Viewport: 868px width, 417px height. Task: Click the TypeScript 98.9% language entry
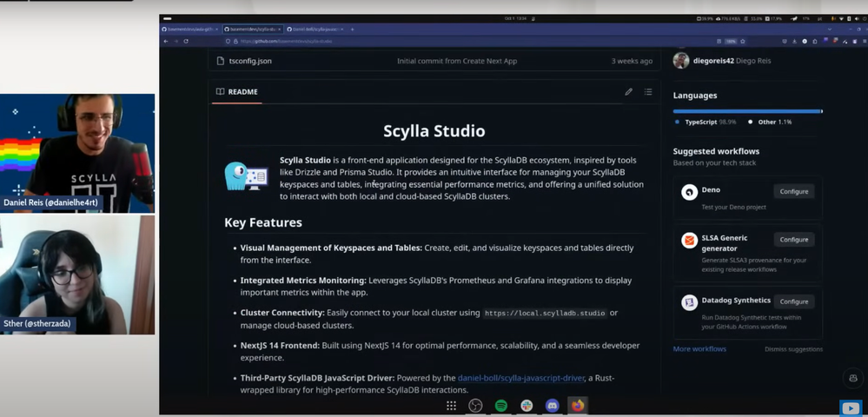click(x=706, y=122)
